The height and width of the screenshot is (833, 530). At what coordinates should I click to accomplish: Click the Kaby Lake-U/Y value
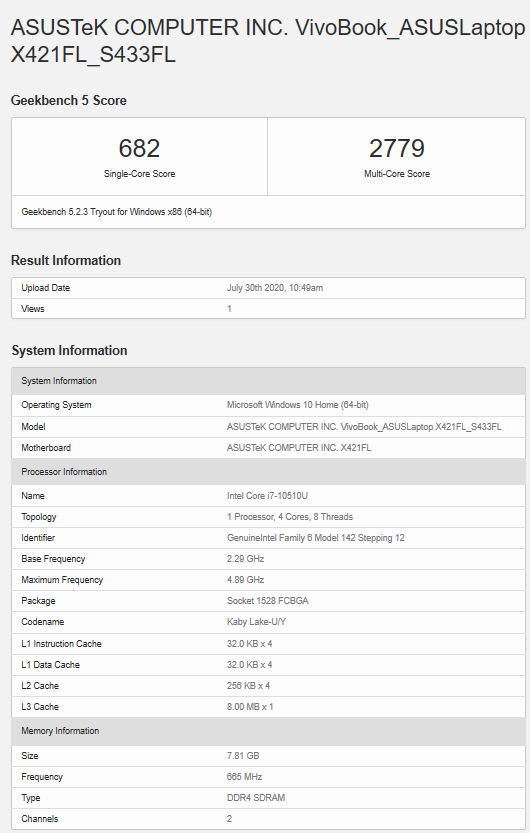[x=256, y=622]
